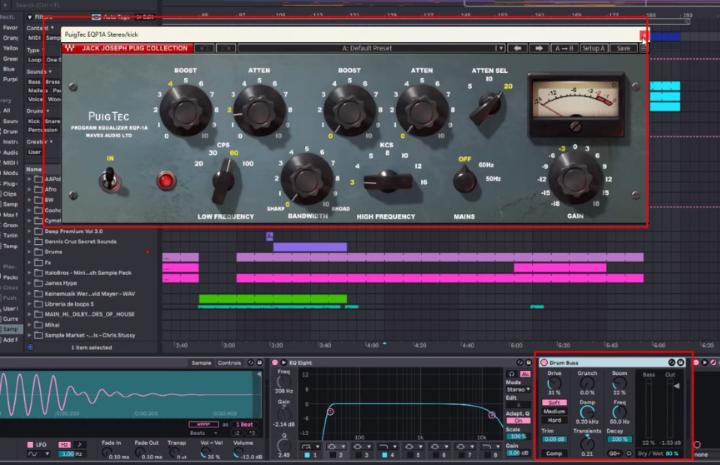
Task: Click the Waves logo icon in plugin toolbar
Action: [71, 48]
